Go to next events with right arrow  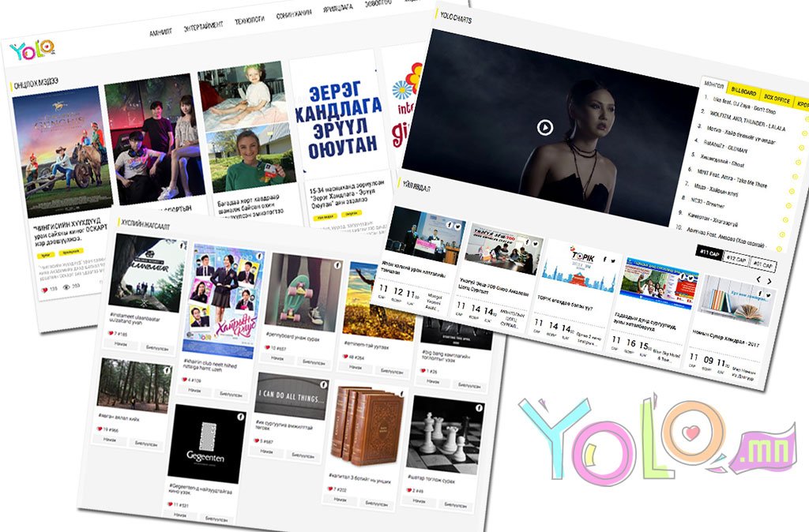pos(770,279)
